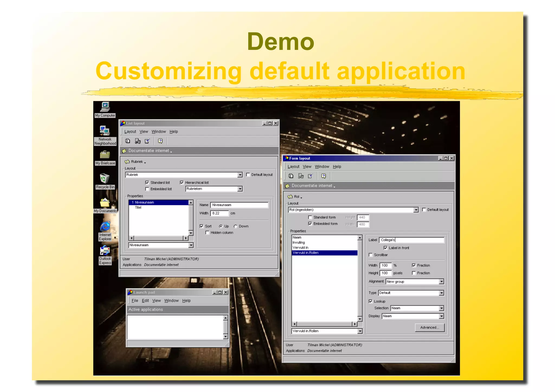Image resolution: width=555 pixels, height=392 pixels.
Task: Uncheck the Embedded form checkbox
Action: pyautogui.click(x=310, y=224)
